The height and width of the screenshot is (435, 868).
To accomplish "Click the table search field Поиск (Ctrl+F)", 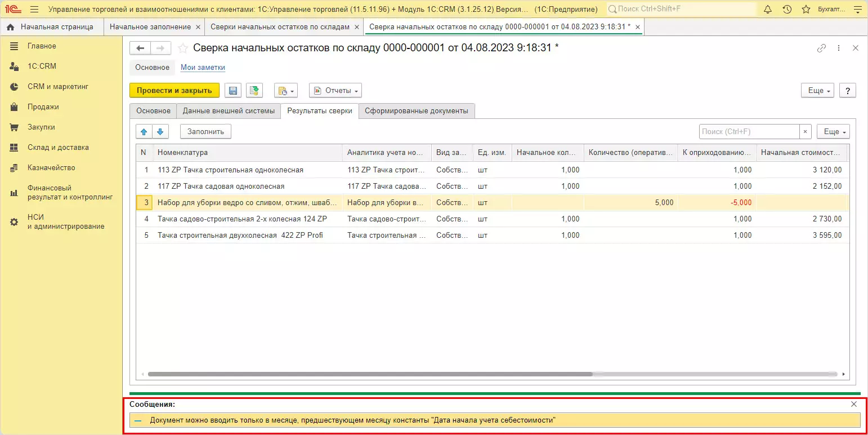I will pyautogui.click(x=749, y=132).
